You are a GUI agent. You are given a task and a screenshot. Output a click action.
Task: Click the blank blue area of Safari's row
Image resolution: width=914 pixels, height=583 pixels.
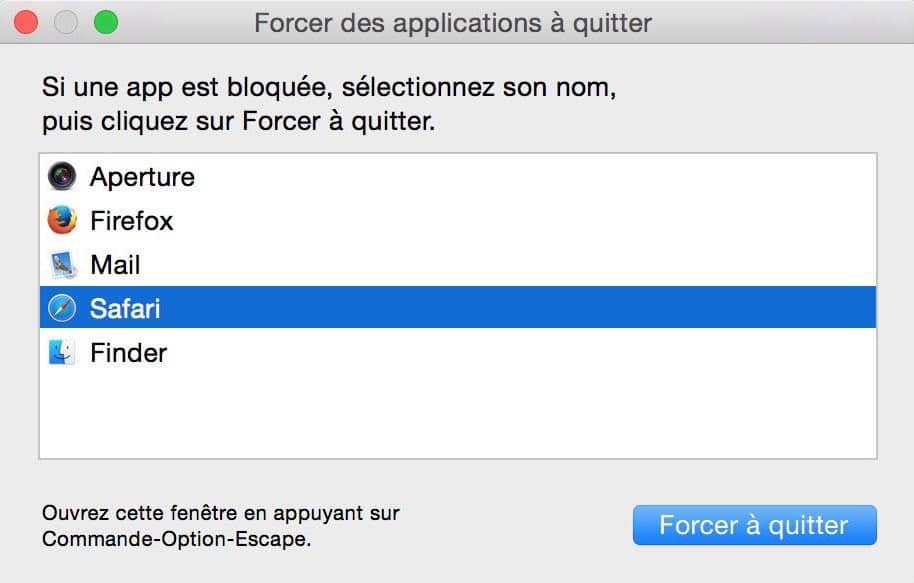pyautogui.click(x=518, y=307)
